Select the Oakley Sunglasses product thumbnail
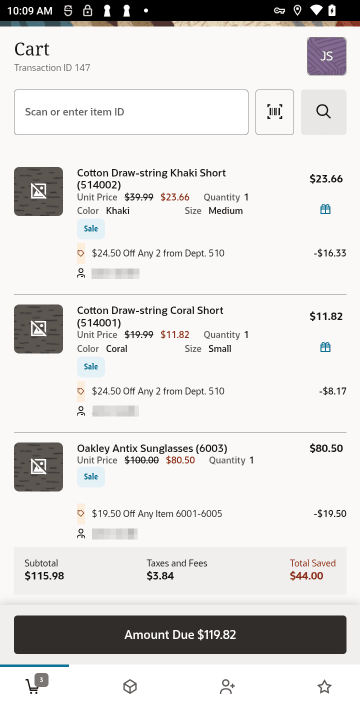This screenshot has width=360, height=720. click(39, 467)
